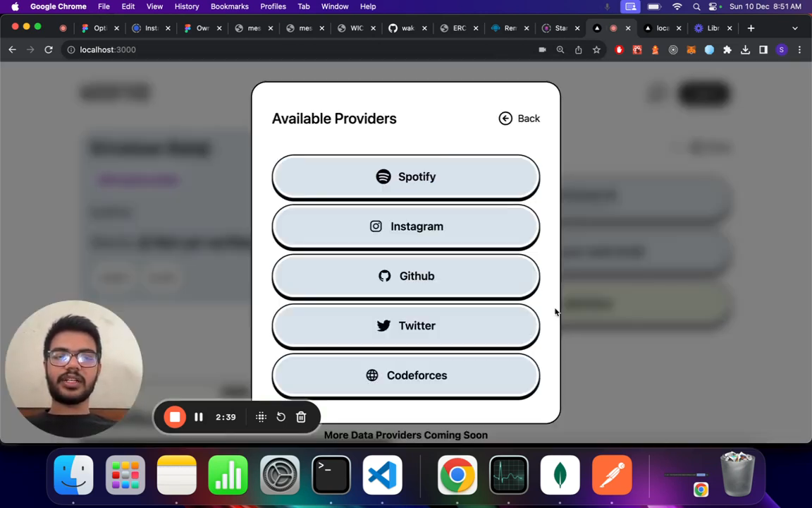The height and width of the screenshot is (508, 812).
Task: Click the camera icon in the address bar
Action: click(x=542, y=50)
